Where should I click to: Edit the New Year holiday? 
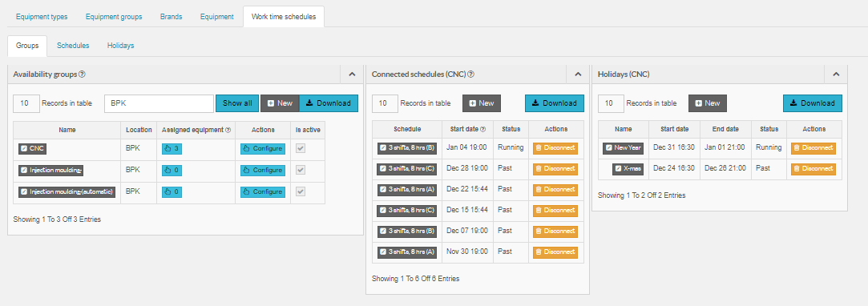(624, 148)
